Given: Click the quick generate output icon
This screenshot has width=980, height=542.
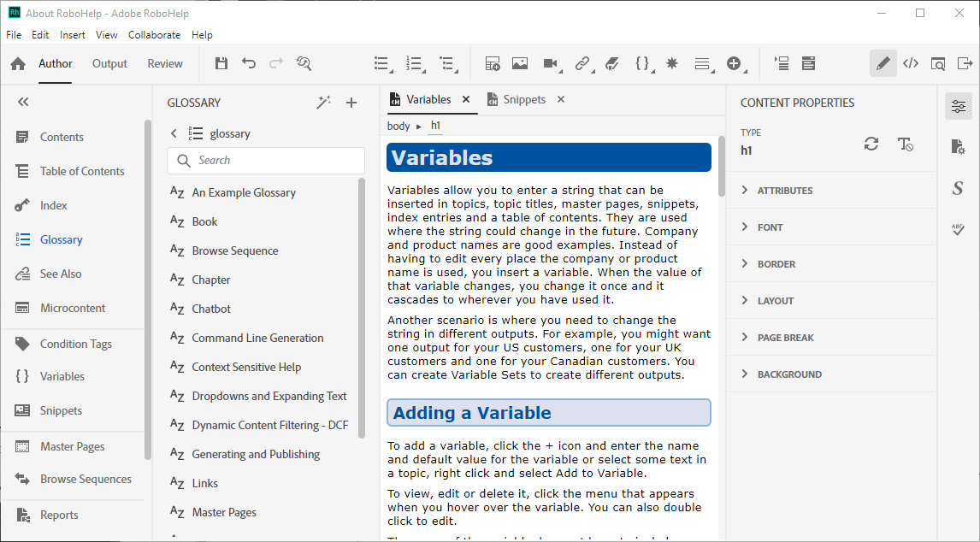Looking at the screenshot, I should coord(965,63).
